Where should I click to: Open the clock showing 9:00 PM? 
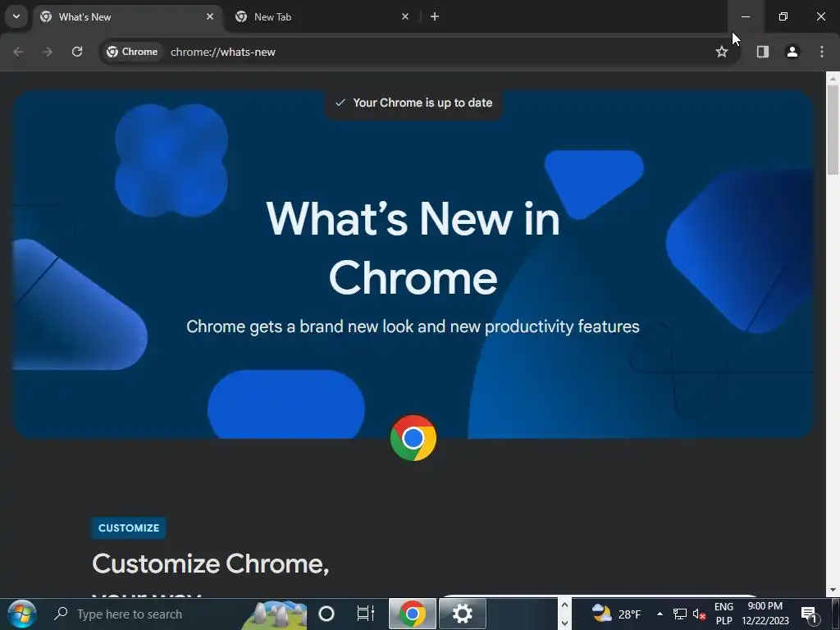[x=765, y=614]
